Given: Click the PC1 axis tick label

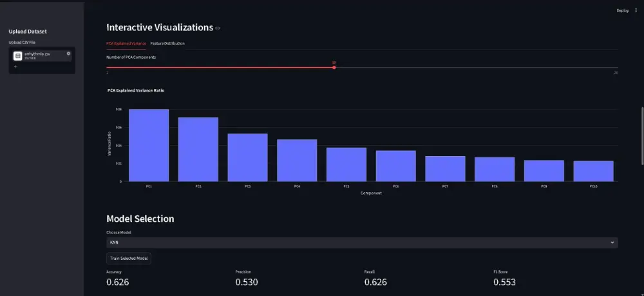Looking at the screenshot, I should click(x=149, y=186).
